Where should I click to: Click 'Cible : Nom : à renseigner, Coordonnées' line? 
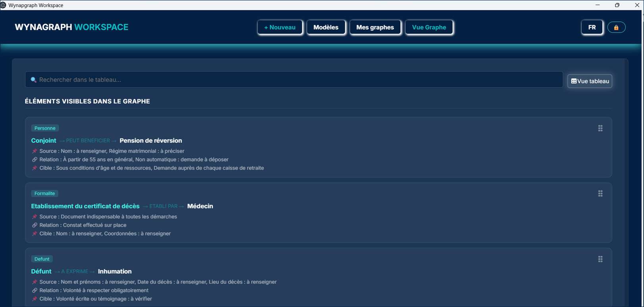(105, 234)
